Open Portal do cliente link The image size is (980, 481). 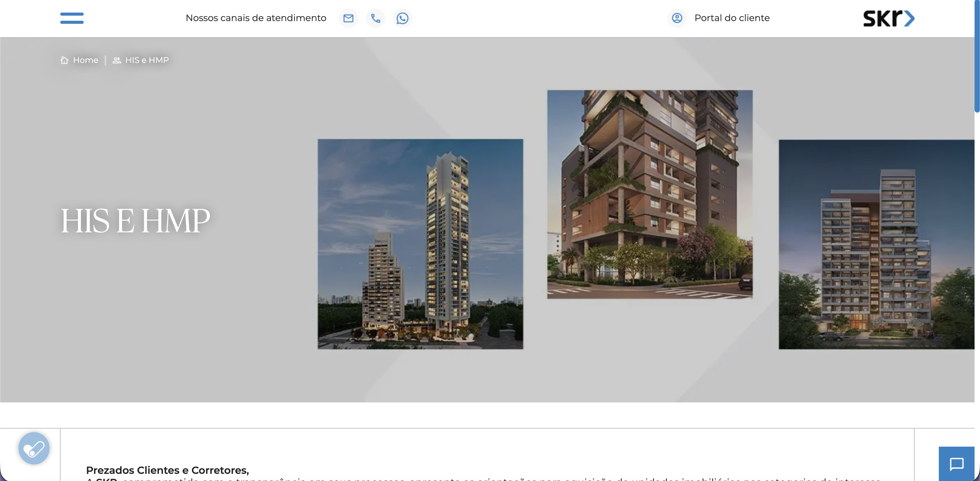pos(732,18)
